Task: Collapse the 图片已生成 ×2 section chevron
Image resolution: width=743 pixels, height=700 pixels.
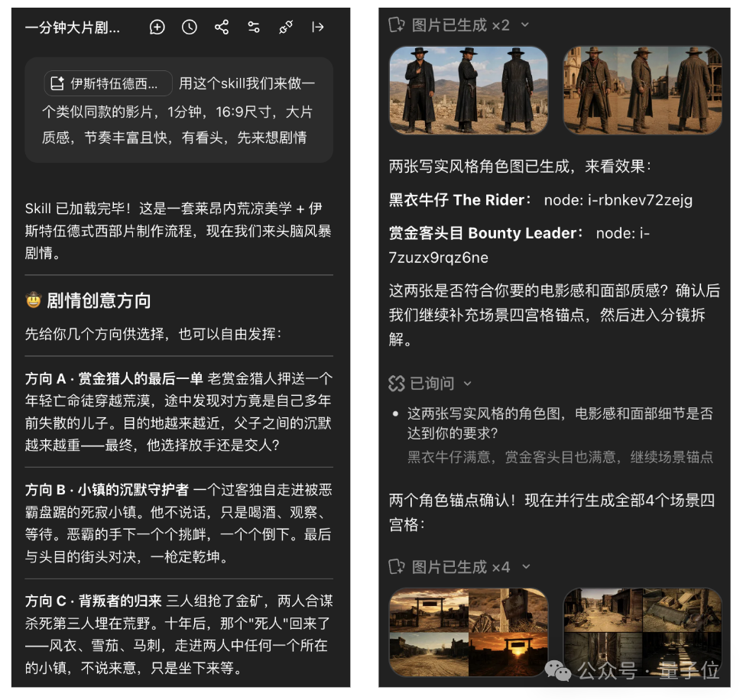Action: pos(524,24)
